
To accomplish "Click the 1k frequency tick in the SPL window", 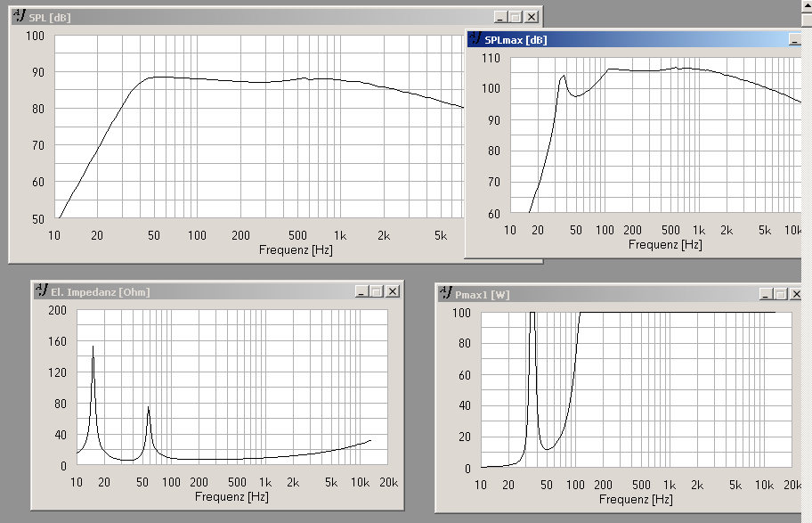I will 340,236.
